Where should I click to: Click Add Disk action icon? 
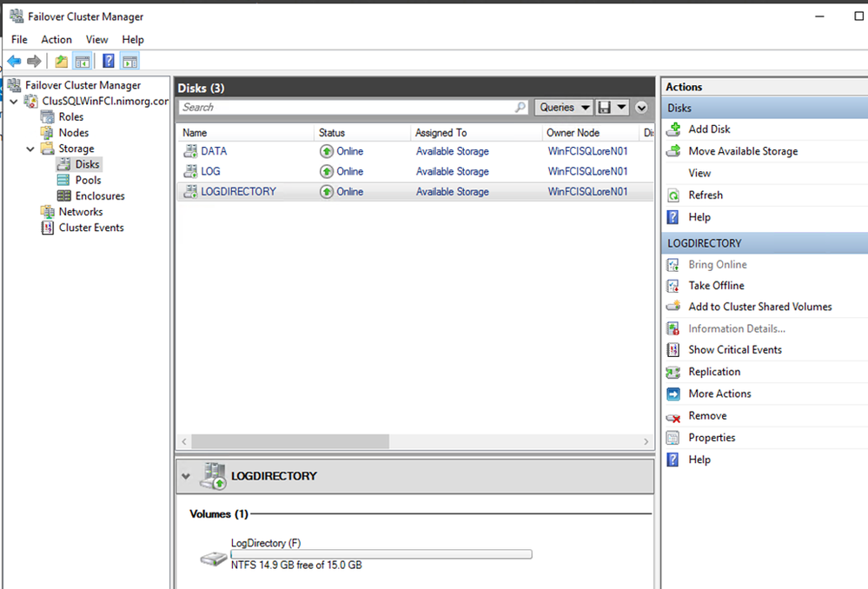pos(673,129)
